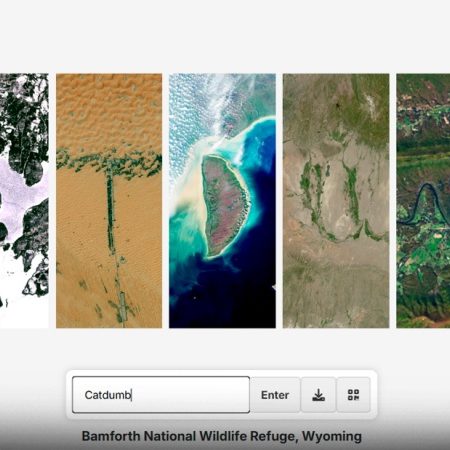Focus the name input containing Catdumb
The width and height of the screenshot is (450, 450).
click(161, 395)
